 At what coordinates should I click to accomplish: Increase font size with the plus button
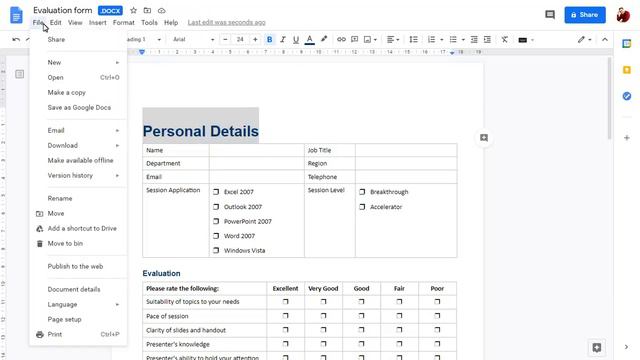pyautogui.click(x=255, y=40)
